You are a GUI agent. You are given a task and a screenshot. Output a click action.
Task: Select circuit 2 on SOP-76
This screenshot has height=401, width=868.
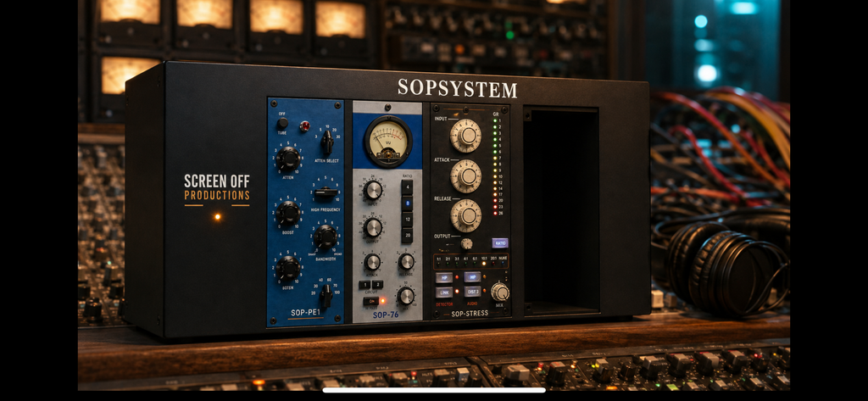click(377, 285)
